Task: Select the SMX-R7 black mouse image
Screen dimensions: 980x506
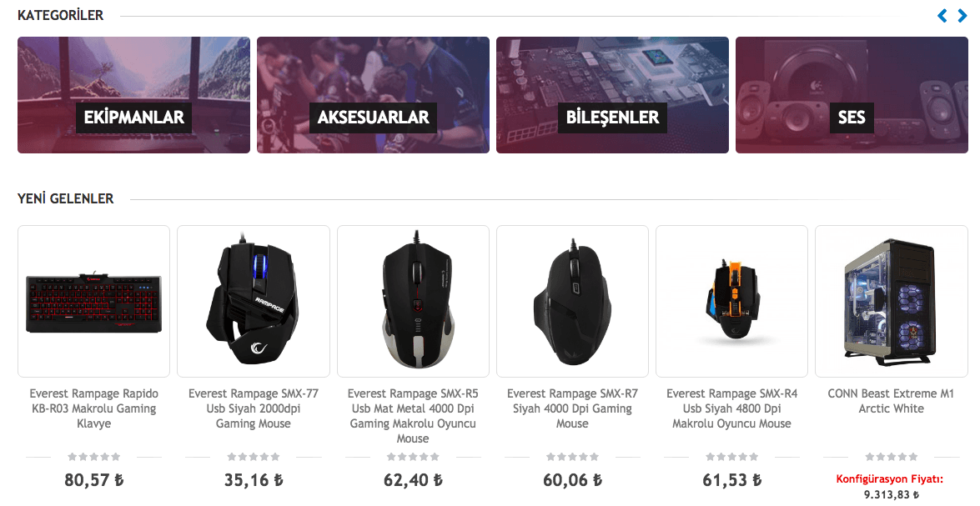Action: pos(572,302)
